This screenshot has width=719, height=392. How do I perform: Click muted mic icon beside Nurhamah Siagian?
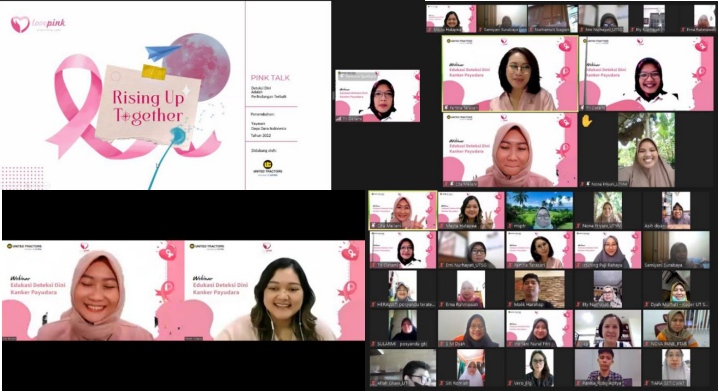tap(531, 29)
